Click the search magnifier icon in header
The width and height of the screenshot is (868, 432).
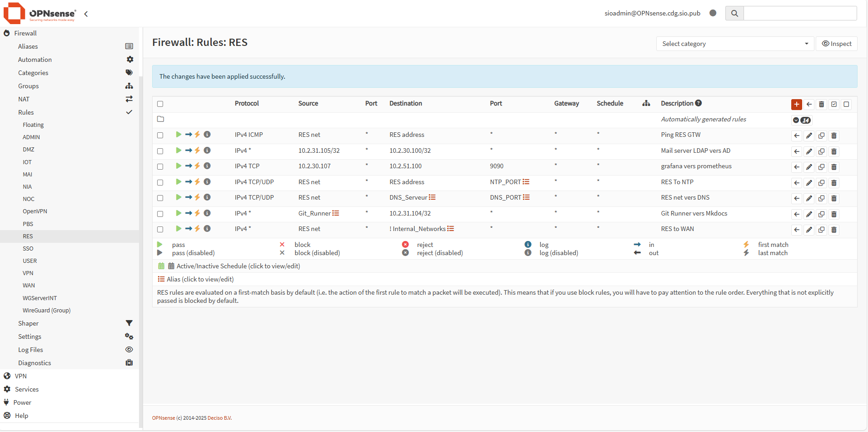pos(734,13)
